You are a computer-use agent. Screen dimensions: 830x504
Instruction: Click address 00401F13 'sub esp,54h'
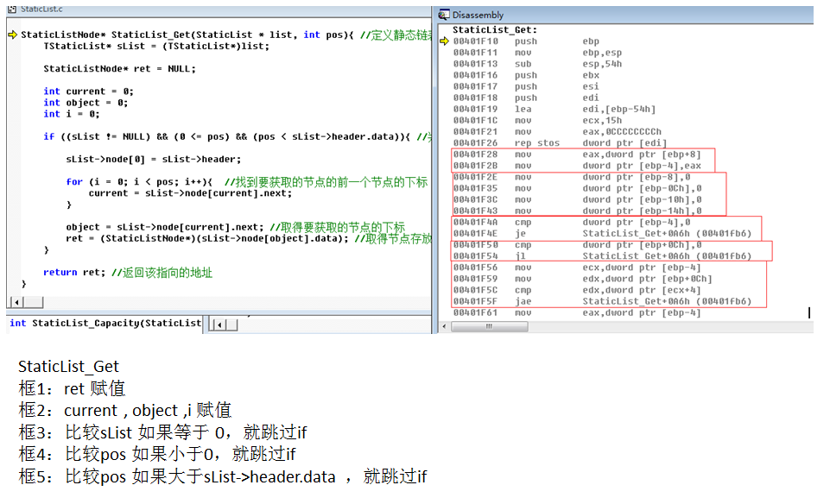tap(537, 64)
